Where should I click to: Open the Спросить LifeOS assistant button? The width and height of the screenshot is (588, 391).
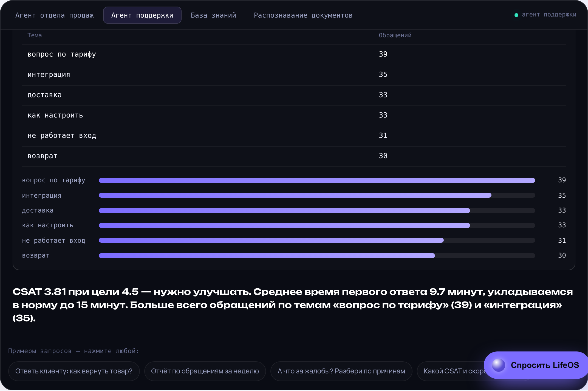click(x=536, y=365)
